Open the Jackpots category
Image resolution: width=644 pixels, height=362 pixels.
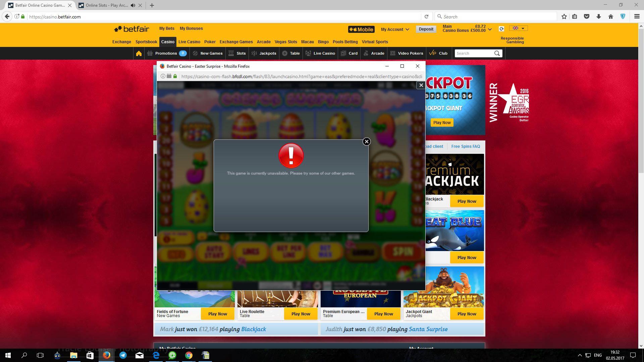tap(264, 53)
